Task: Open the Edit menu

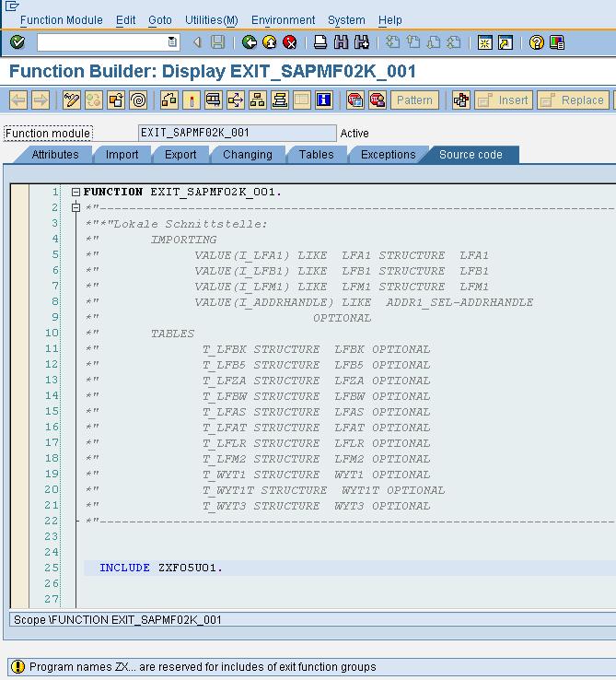Action: 126,20
